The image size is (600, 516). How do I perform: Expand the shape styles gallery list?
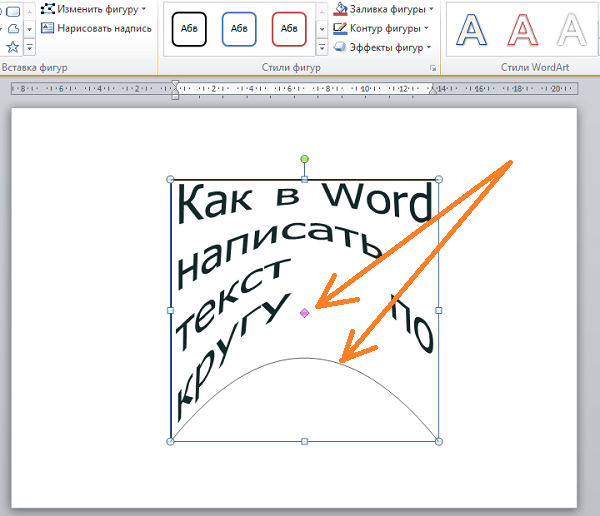pos(321,47)
